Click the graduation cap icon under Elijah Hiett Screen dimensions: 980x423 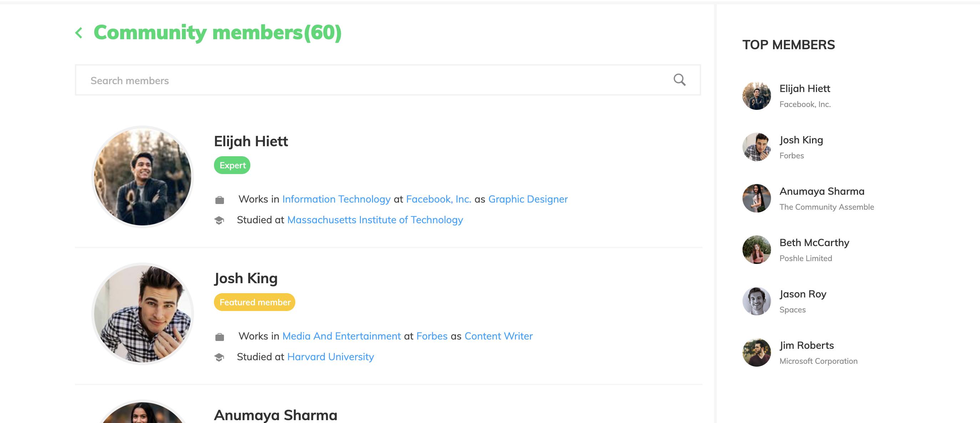tap(219, 220)
